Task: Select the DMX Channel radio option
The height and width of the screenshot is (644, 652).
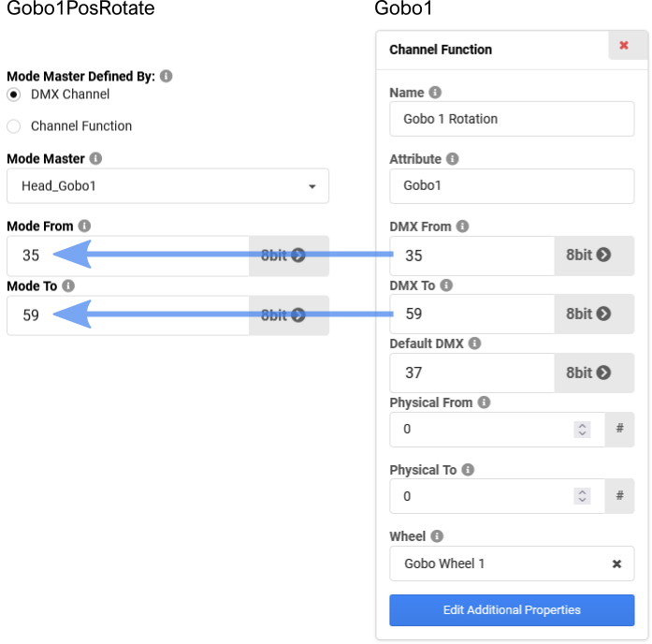Action: (x=14, y=95)
